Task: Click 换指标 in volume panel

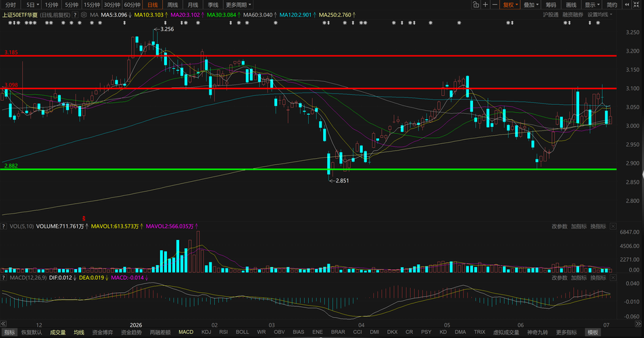Action: (x=598, y=226)
